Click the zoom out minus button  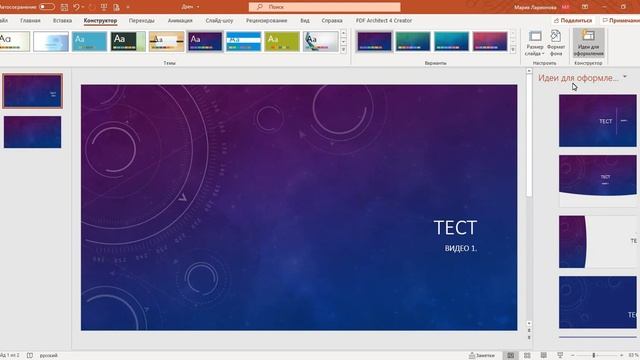(x=572, y=356)
